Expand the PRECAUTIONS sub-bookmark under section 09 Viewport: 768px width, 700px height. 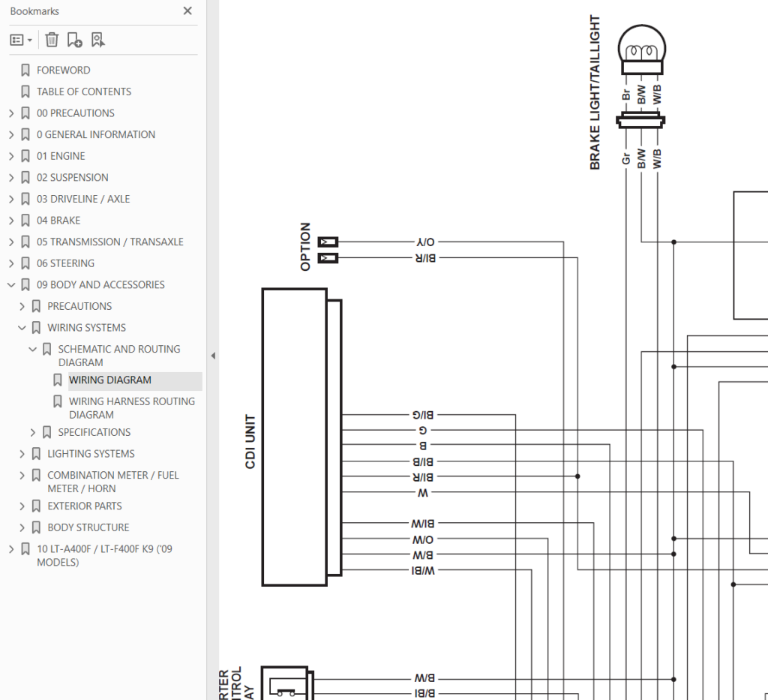[x=22, y=306]
